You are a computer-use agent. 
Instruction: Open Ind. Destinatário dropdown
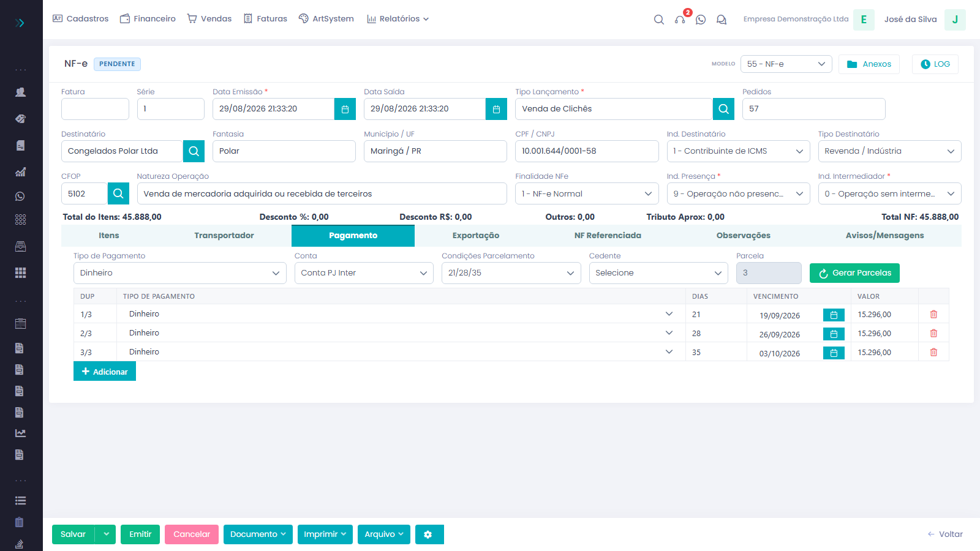click(x=738, y=151)
